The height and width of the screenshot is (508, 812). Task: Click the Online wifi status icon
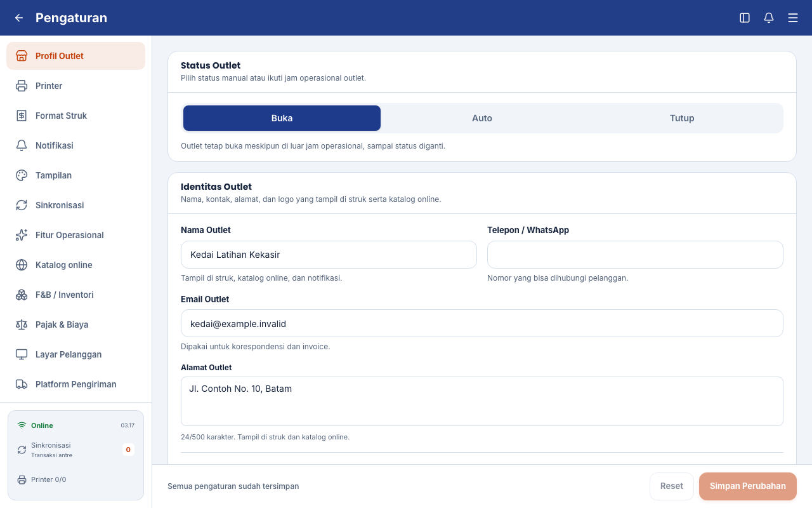pyautogui.click(x=22, y=425)
